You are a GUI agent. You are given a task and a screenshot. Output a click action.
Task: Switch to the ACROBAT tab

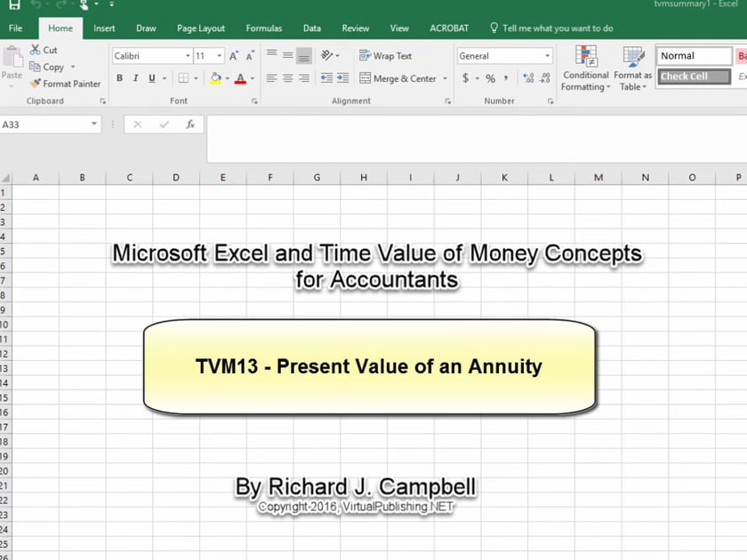click(449, 28)
